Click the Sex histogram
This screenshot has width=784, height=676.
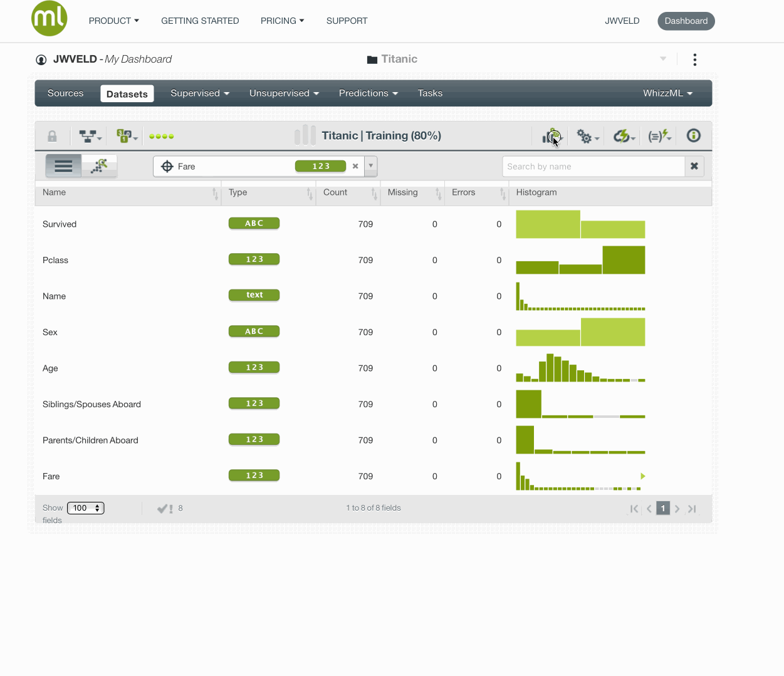580,332
